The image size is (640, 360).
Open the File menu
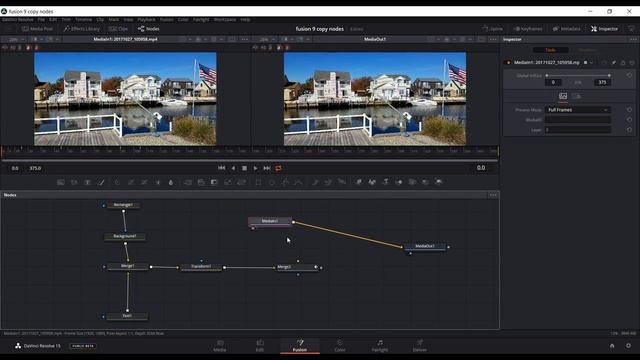[41, 20]
